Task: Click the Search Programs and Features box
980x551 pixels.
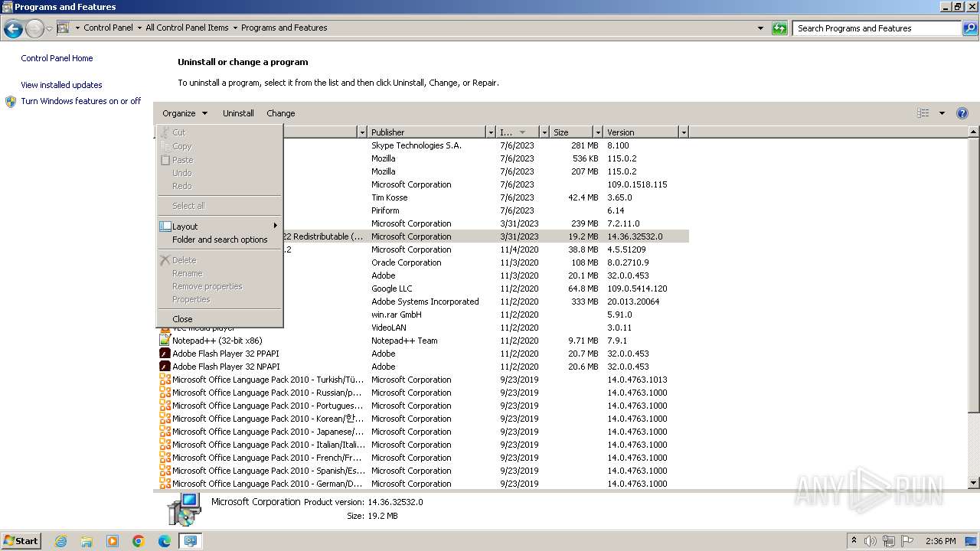Action: (x=877, y=28)
